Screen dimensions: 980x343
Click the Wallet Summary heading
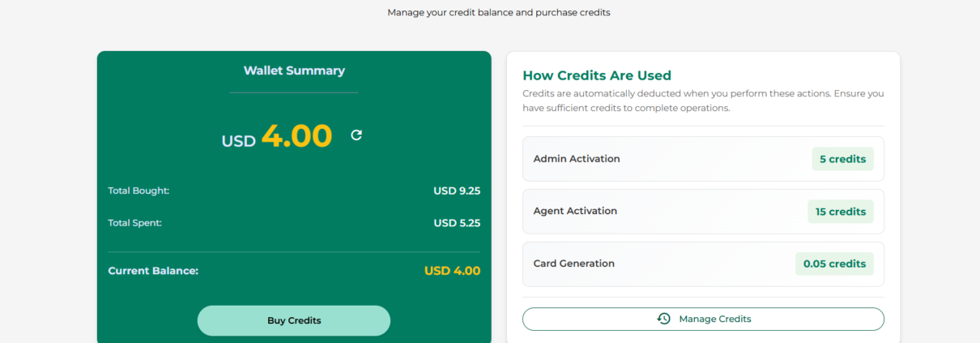[x=294, y=71]
